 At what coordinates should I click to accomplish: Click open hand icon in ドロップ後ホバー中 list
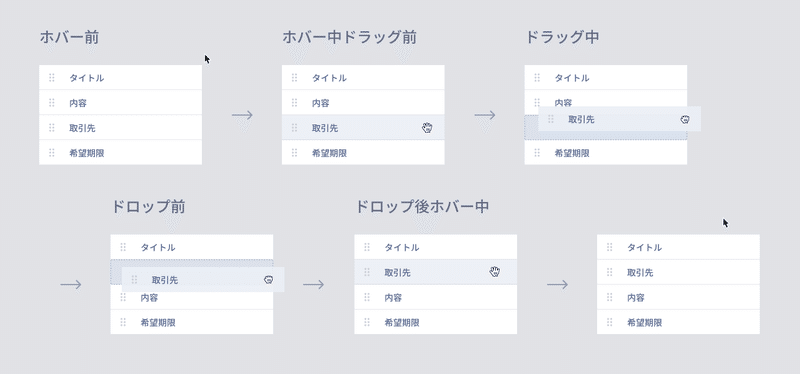(x=494, y=272)
